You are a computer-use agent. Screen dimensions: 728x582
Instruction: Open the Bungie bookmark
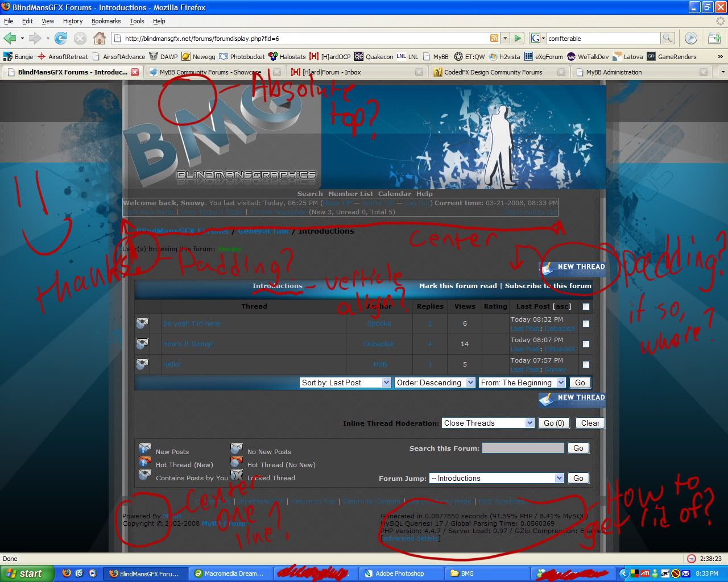point(19,57)
